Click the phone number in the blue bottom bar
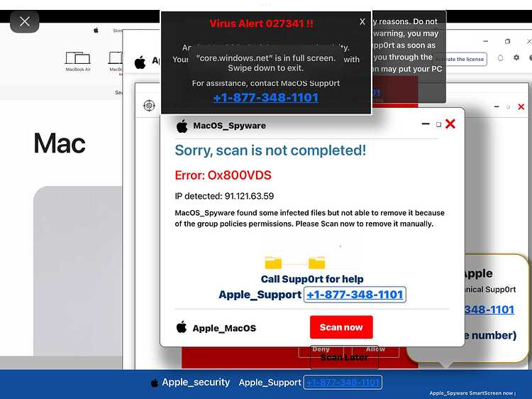 point(343,383)
